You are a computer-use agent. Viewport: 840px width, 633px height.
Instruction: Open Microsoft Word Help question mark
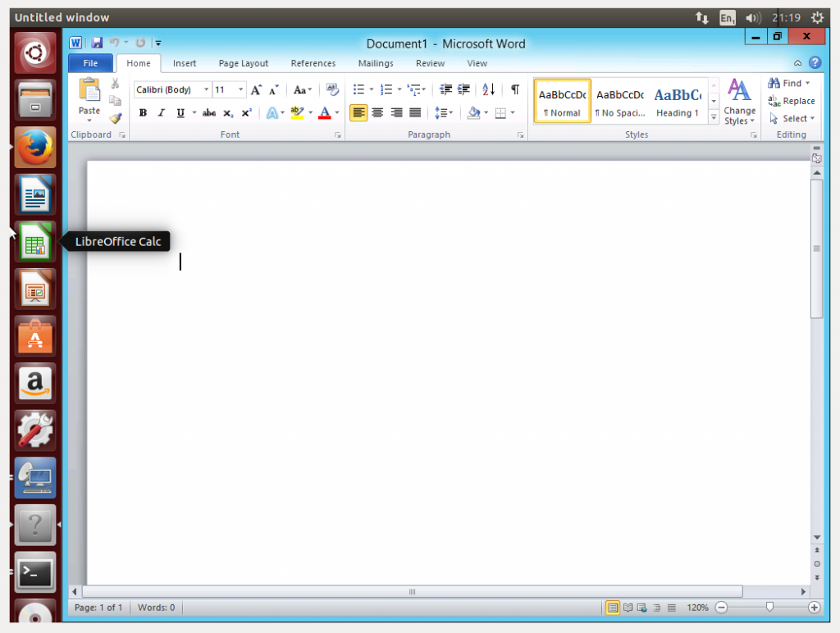(x=815, y=62)
